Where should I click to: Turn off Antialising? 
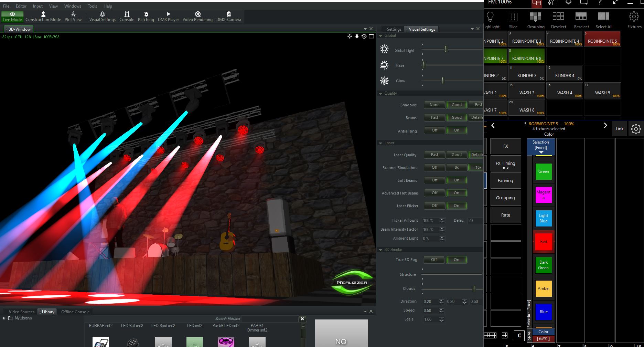(x=434, y=130)
